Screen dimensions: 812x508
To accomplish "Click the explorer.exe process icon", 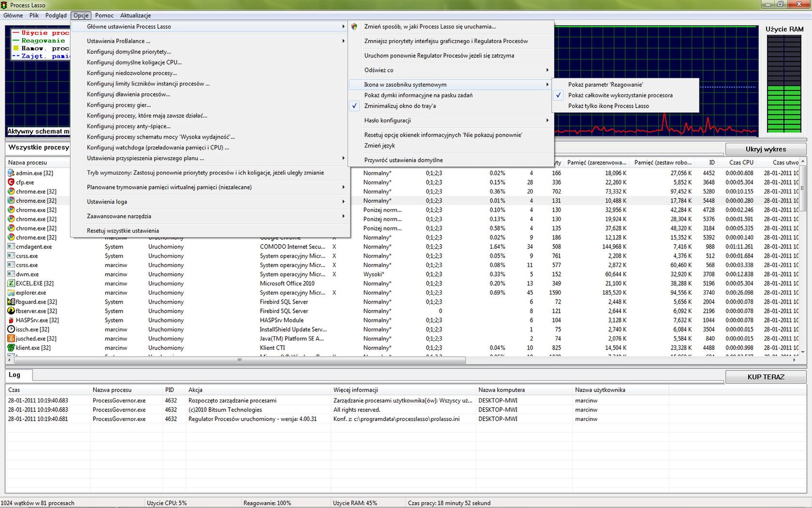I will pos(11,292).
